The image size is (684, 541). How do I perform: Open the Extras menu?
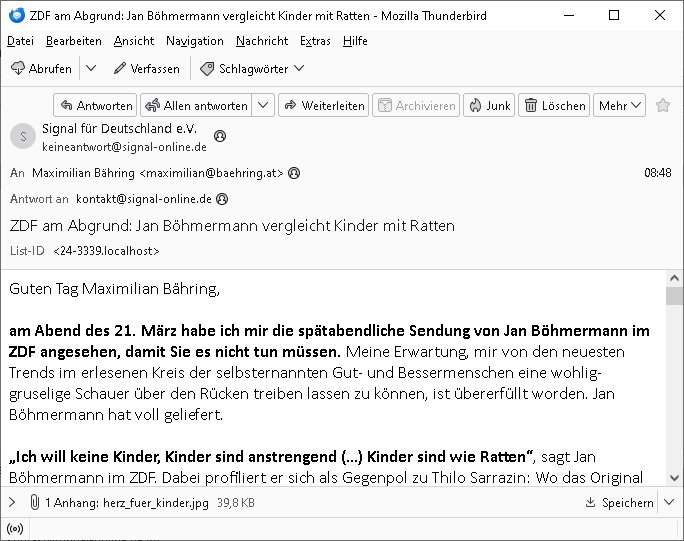pos(315,41)
